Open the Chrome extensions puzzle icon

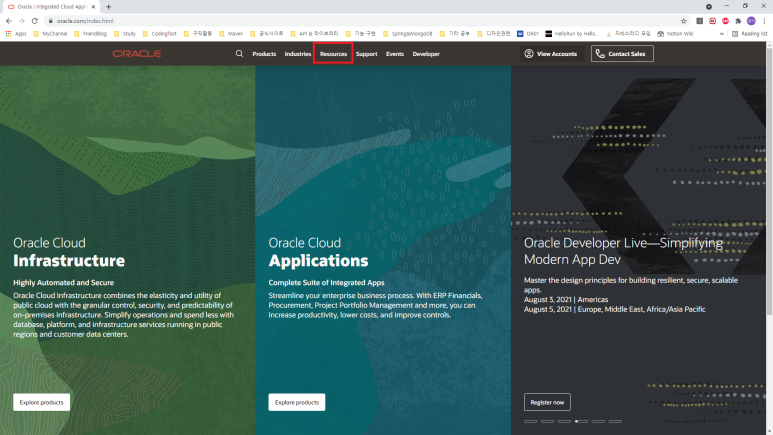[738, 21]
